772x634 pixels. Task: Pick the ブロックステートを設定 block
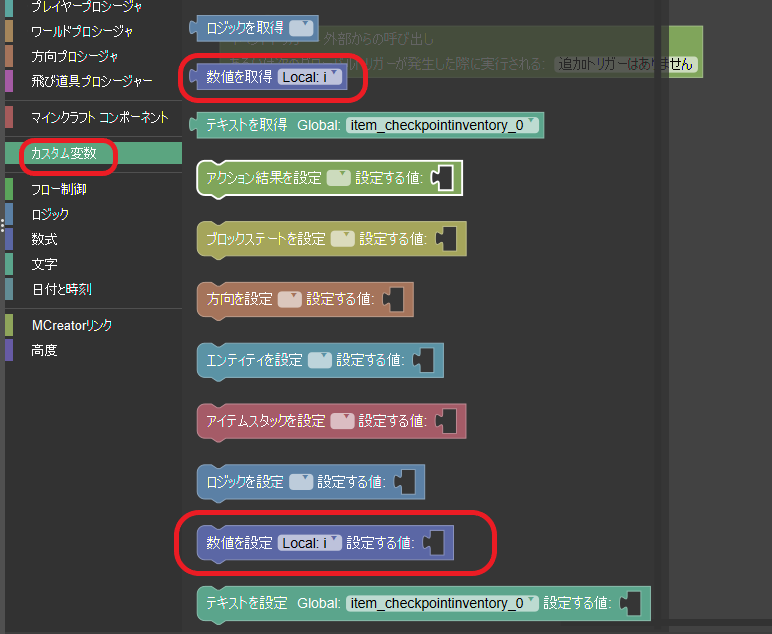coord(265,239)
